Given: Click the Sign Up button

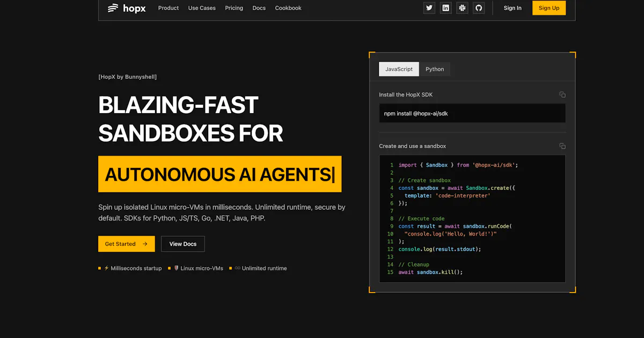Looking at the screenshot, I should (549, 8).
